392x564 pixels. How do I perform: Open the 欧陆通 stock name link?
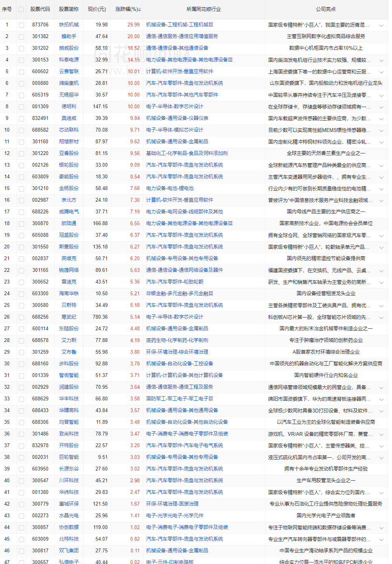[x=69, y=224]
